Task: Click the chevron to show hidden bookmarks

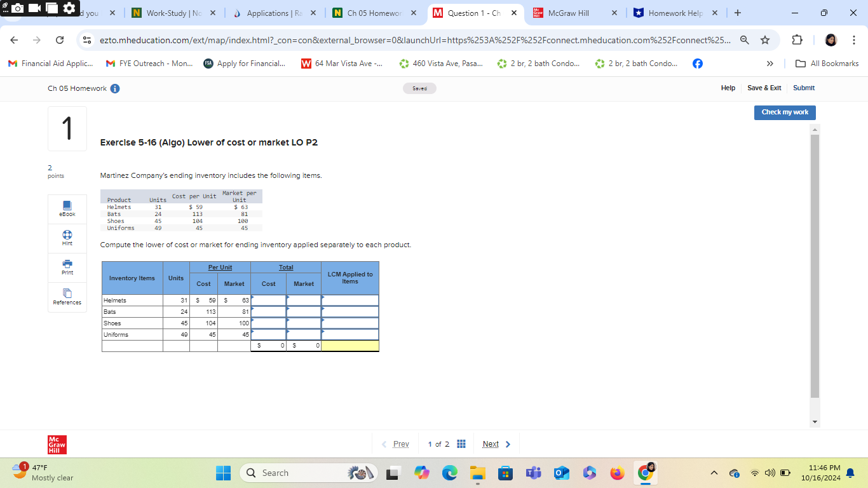Action: [x=770, y=63]
